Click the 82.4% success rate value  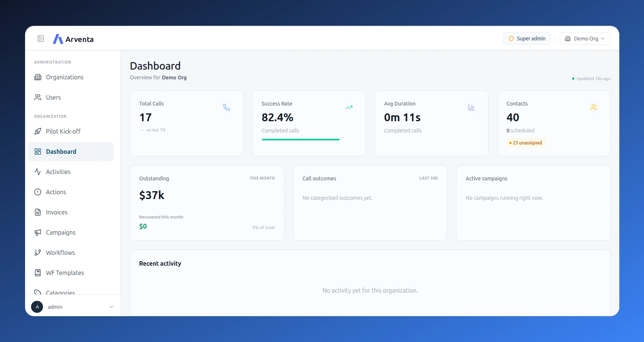click(277, 117)
